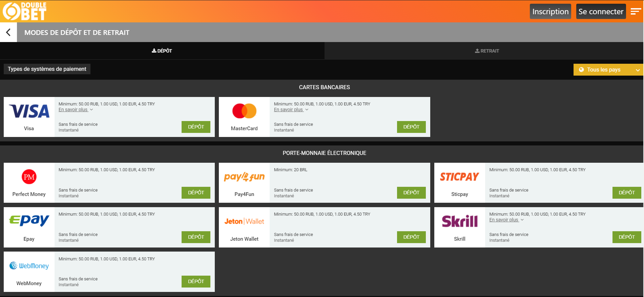Click Instantané text in WebMoney card
Viewport: 644px width, 297px height.
[x=69, y=285]
